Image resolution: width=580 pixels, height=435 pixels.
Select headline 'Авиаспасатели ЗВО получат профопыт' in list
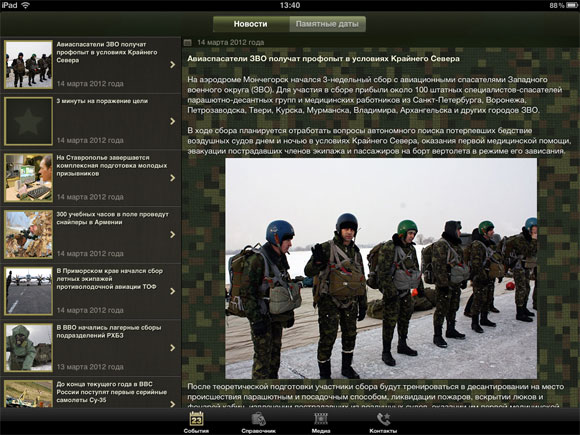click(107, 52)
